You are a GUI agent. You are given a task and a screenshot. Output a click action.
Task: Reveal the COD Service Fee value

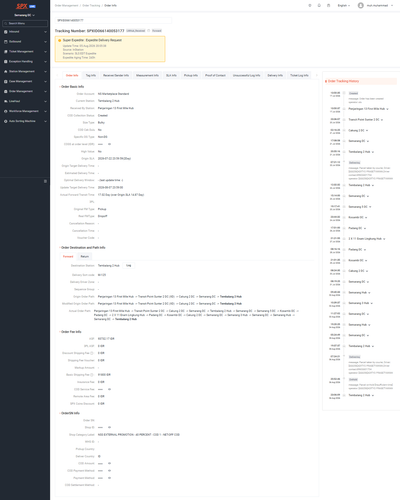109,389
